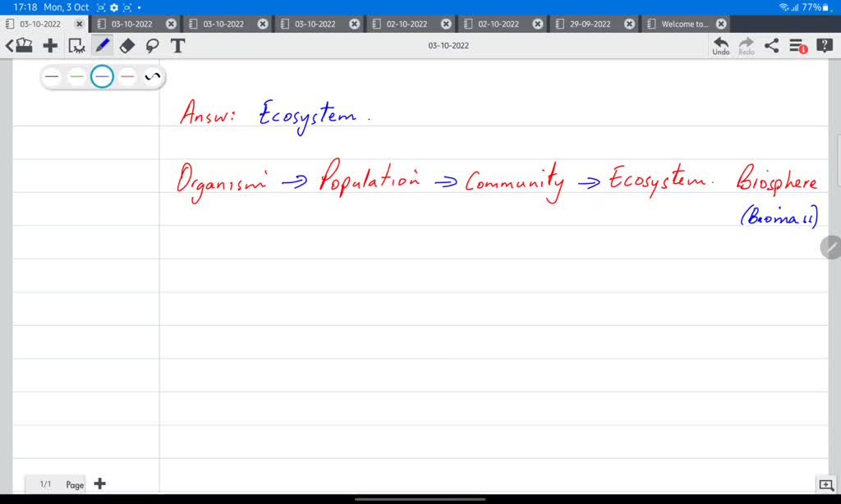Choose the green pen color
Image resolution: width=841 pixels, height=504 pixels.
[x=76, y=76]
